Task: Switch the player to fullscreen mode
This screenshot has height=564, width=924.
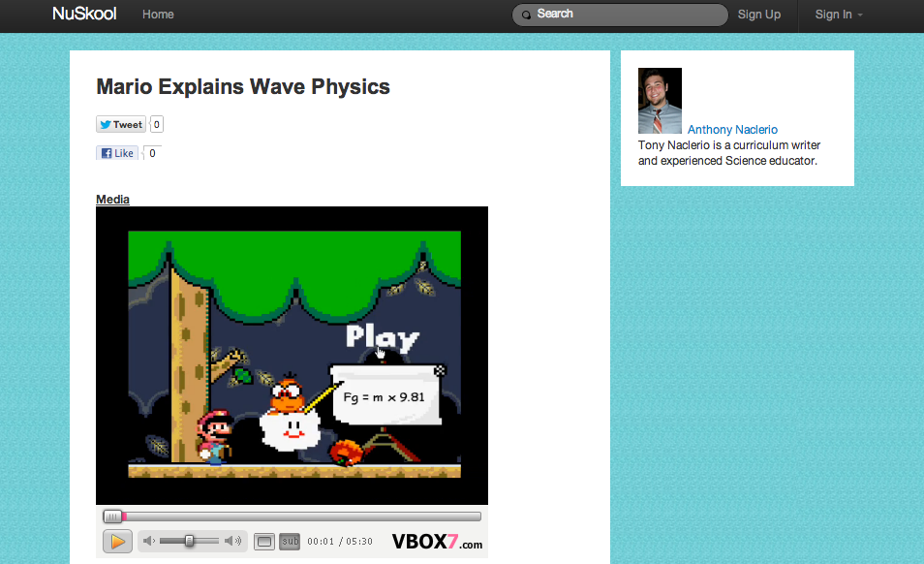Action: coord(264,541)
